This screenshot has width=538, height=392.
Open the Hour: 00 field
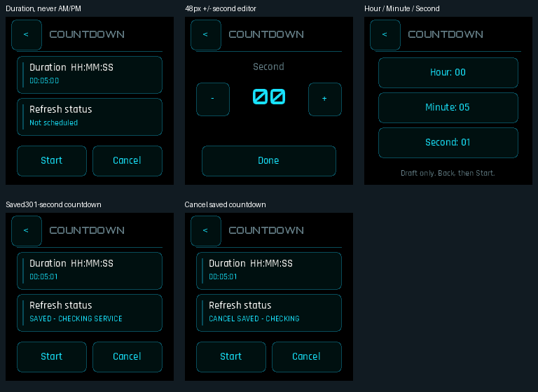(448, 73)
